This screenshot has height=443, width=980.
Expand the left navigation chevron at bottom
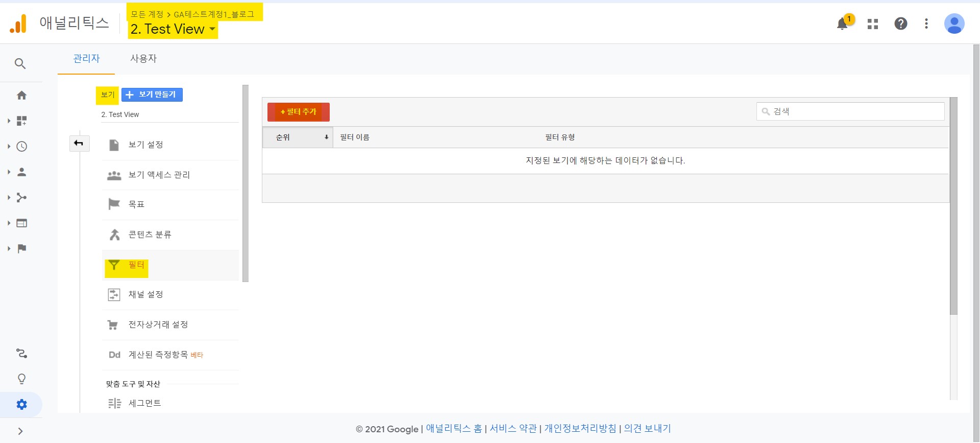20,431
